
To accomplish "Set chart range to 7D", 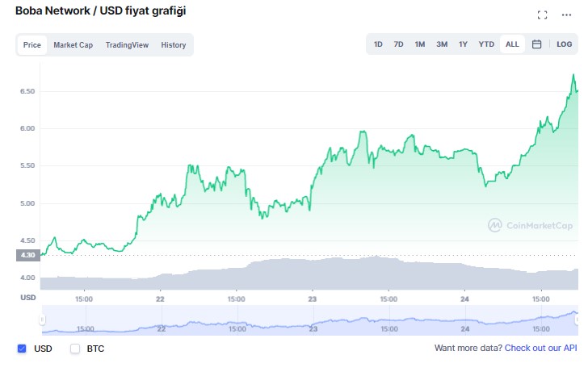I will pyautogui.click(x=399, y=44).
